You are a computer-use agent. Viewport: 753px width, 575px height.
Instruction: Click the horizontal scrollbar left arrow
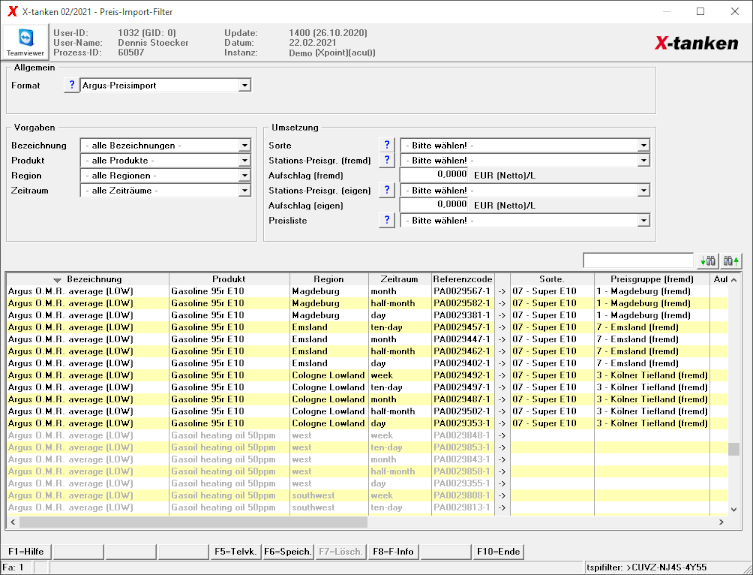pyautogui.click(x=12, y=522)
